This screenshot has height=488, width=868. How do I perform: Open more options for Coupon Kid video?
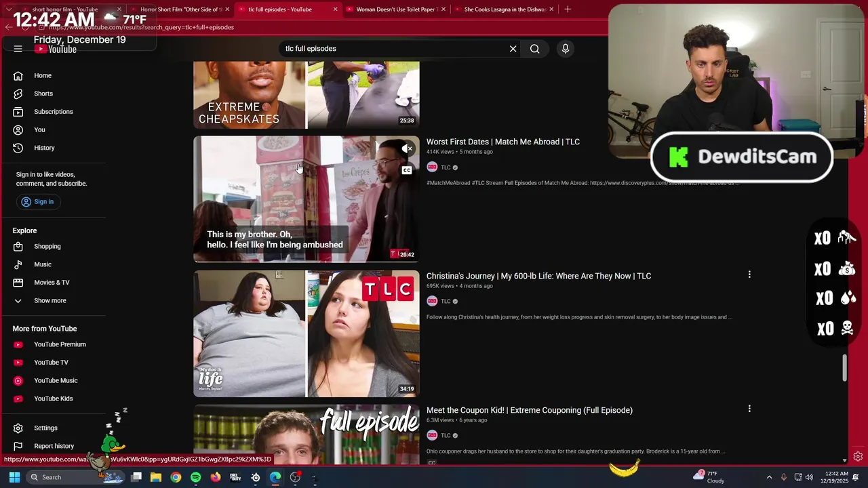point(749,409)
